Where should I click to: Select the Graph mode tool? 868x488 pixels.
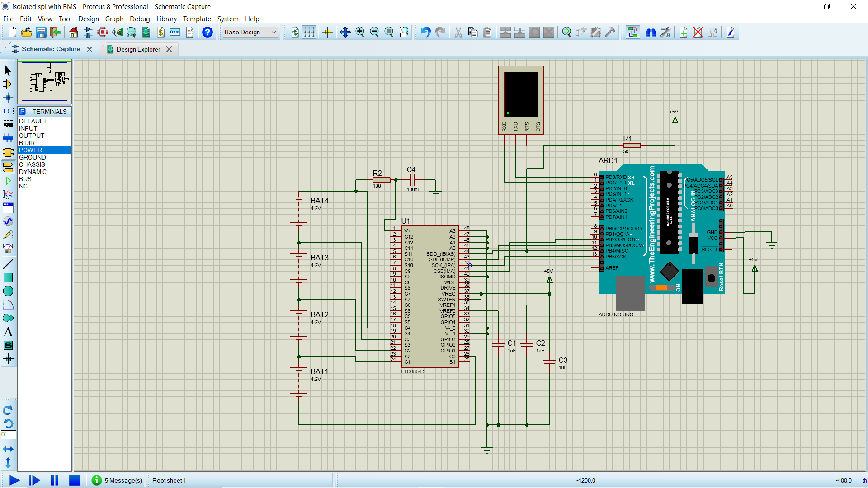[x=8, y=195]
